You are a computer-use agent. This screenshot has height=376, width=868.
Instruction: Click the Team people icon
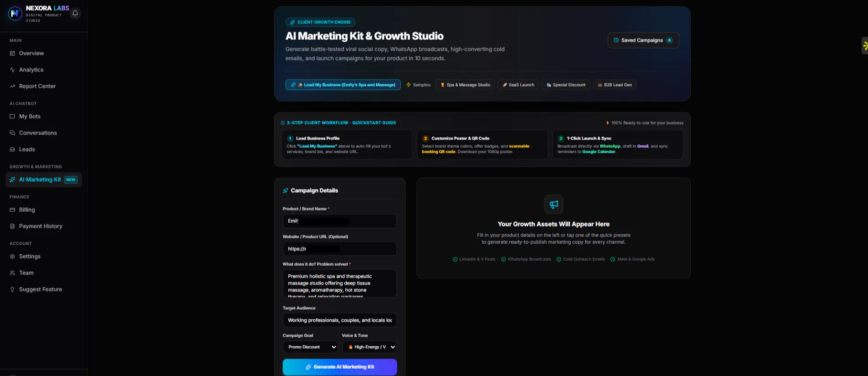(12, 273)
